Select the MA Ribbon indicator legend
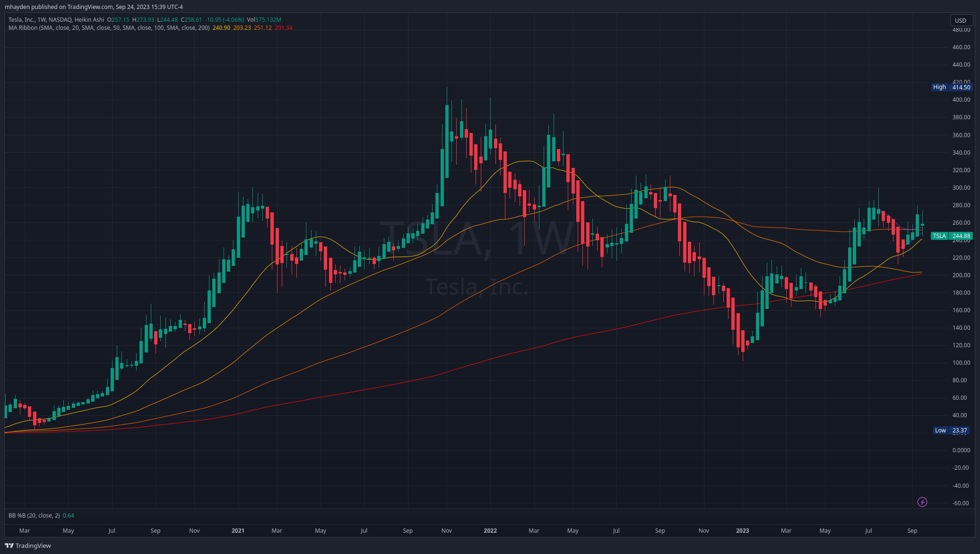This screenshot has width=980, height=554. 109,28
